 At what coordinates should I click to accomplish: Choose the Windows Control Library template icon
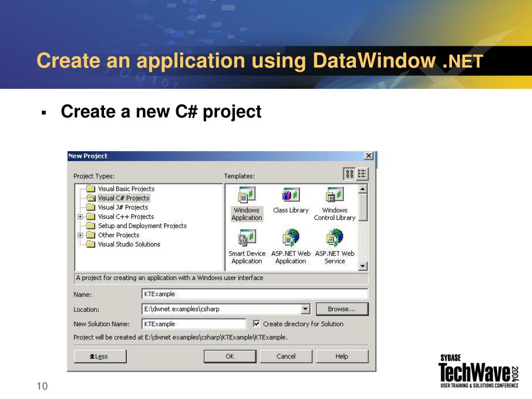point(335,195)
